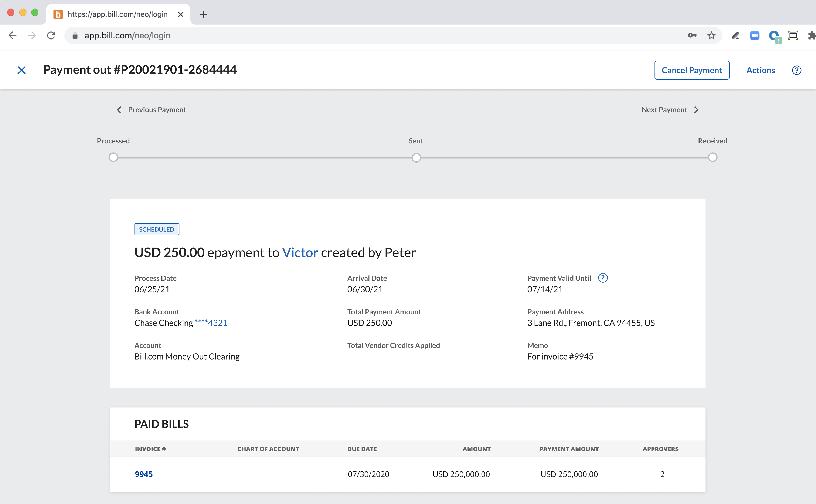
Task: Open a new browser tab
Action: (203, 14)
